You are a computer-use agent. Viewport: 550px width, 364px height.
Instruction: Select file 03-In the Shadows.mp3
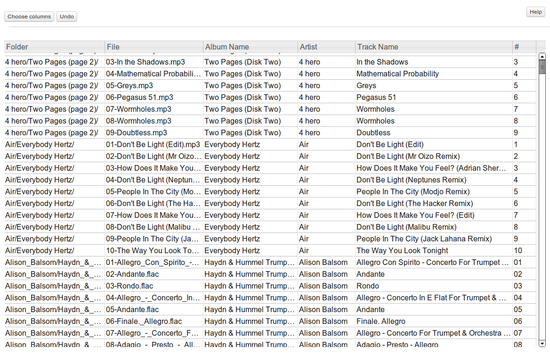tap(145, 62)
